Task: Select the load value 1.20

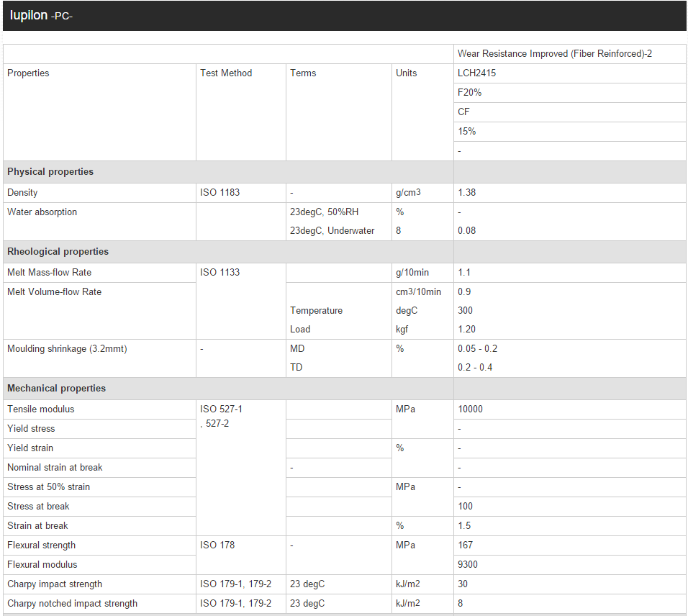Action: [467, 329]
